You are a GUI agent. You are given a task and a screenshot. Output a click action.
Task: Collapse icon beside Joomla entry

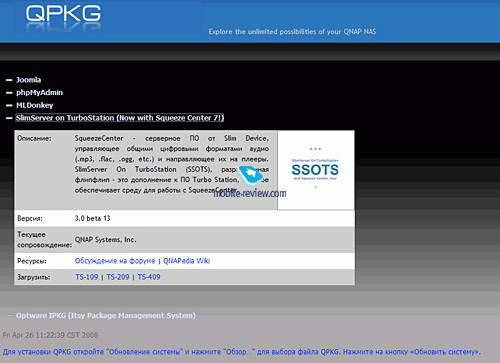(9, 80)
